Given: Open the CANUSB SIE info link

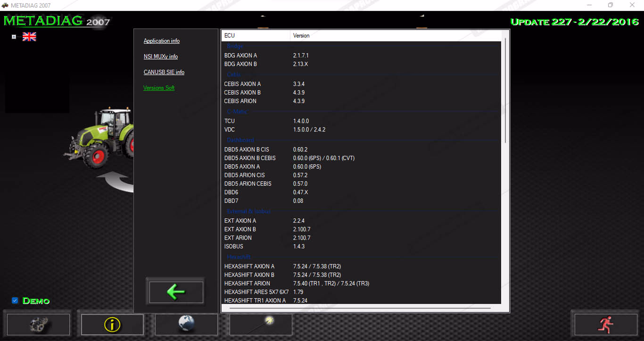Looking at the screenshot, I should point(164,72).
